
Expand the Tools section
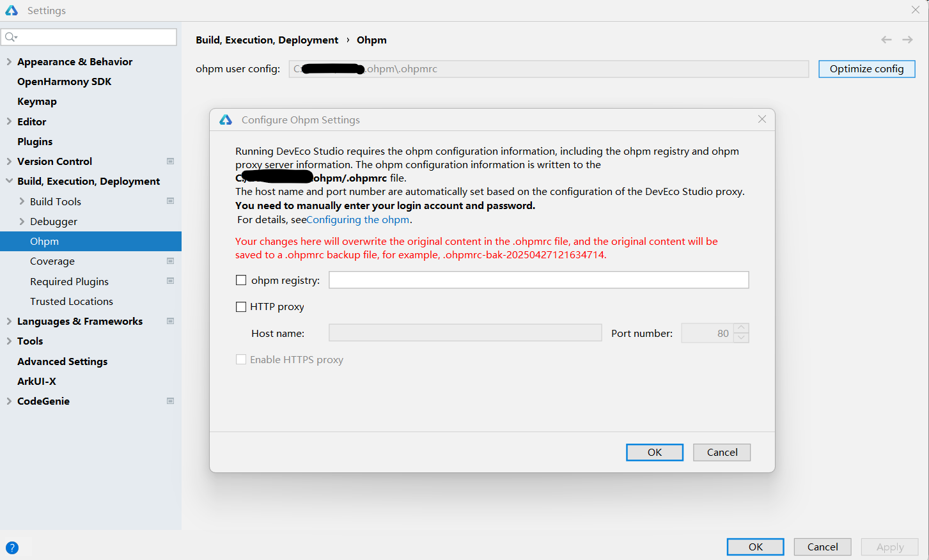[x=9, y=341]
